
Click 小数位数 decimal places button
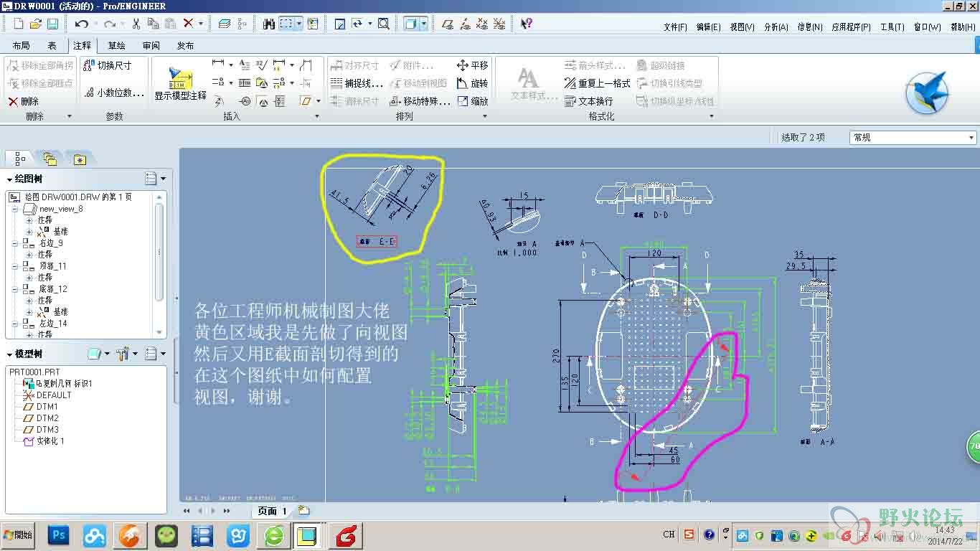(x=113, y=93)
